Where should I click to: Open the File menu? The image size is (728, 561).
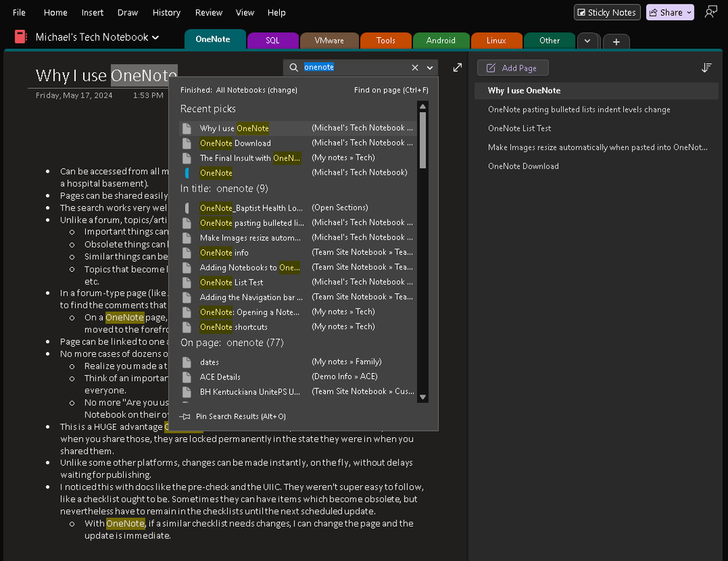coord(19,12)
